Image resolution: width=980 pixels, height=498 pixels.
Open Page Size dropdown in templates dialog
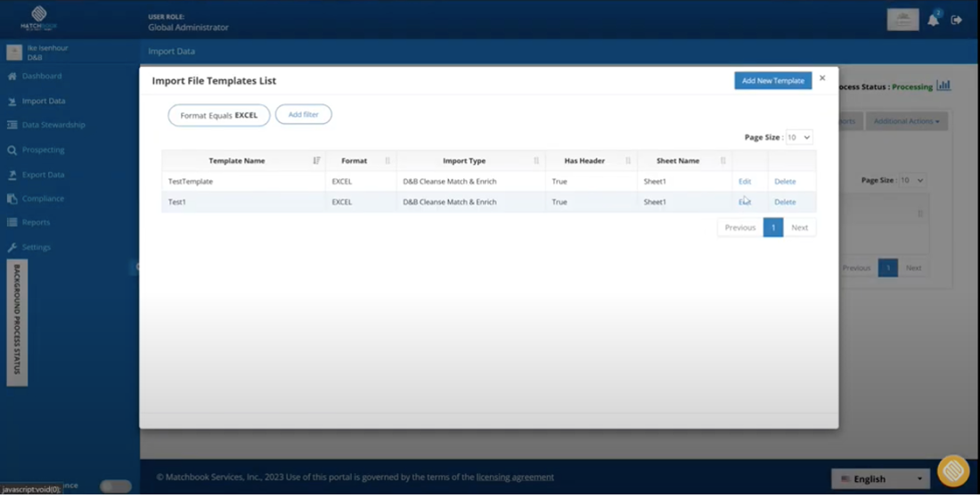click(799, 137)
